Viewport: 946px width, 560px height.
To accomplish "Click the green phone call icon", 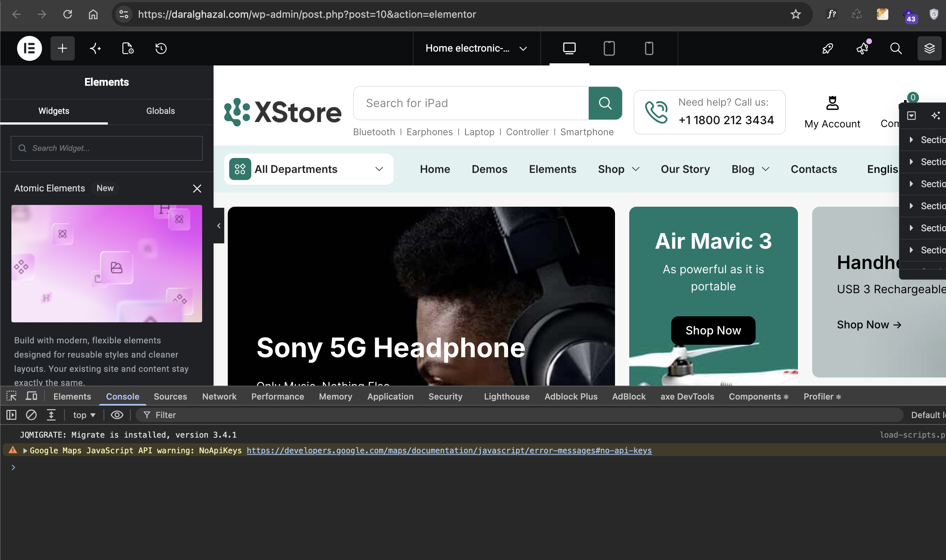I will [x=656, y=112].
